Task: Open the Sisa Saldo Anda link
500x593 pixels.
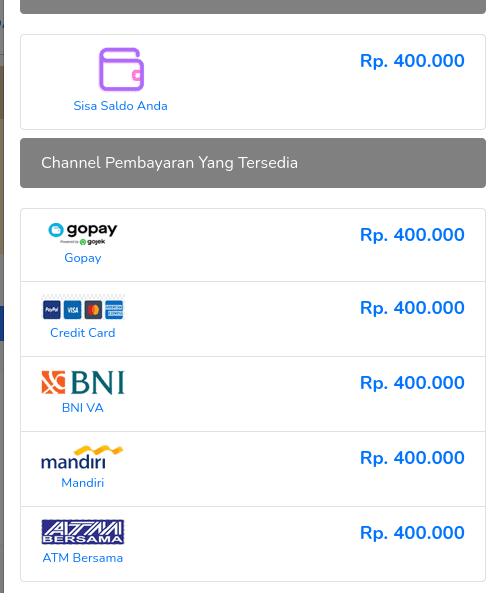Action: coord(120,106)
